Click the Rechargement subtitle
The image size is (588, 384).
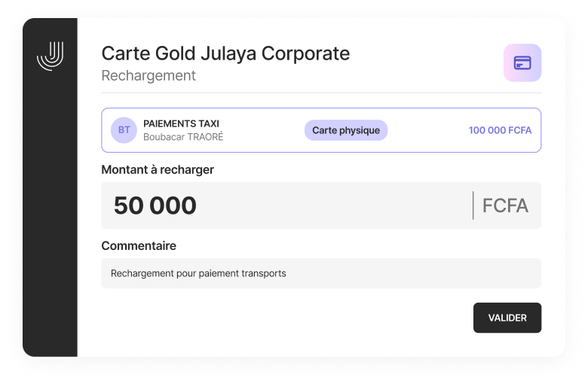149,75
